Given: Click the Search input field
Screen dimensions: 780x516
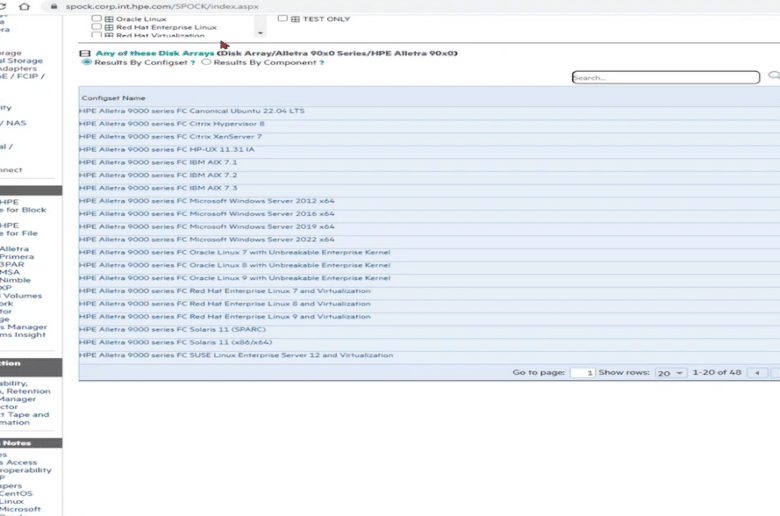Looking at the screenshot, I should click(666, 77).
